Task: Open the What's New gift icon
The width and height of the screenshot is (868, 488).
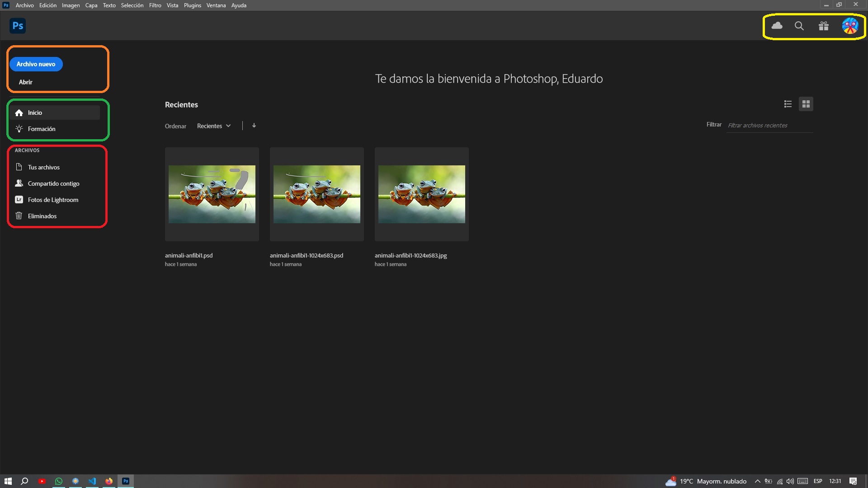Action: pyautogui.click(x=824, y=26)
